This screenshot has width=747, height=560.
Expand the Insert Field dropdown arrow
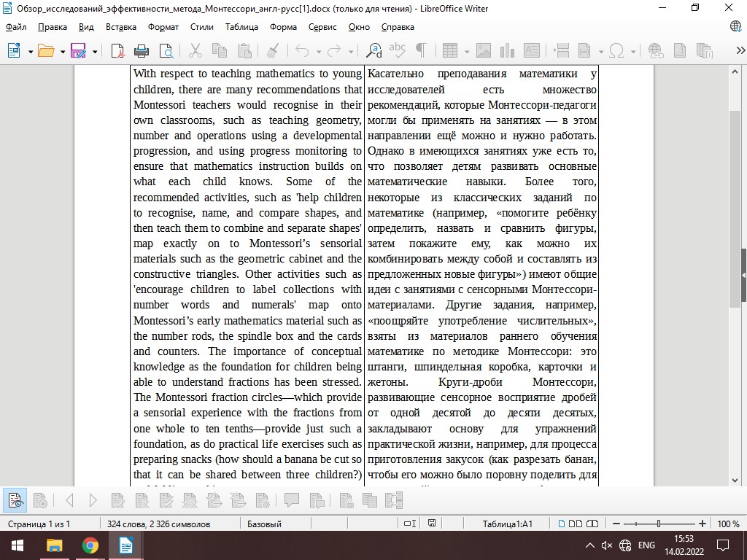point(601,51)
